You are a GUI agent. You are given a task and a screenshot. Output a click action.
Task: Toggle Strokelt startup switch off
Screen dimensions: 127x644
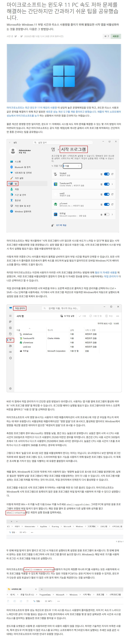(x=107, y=174)
